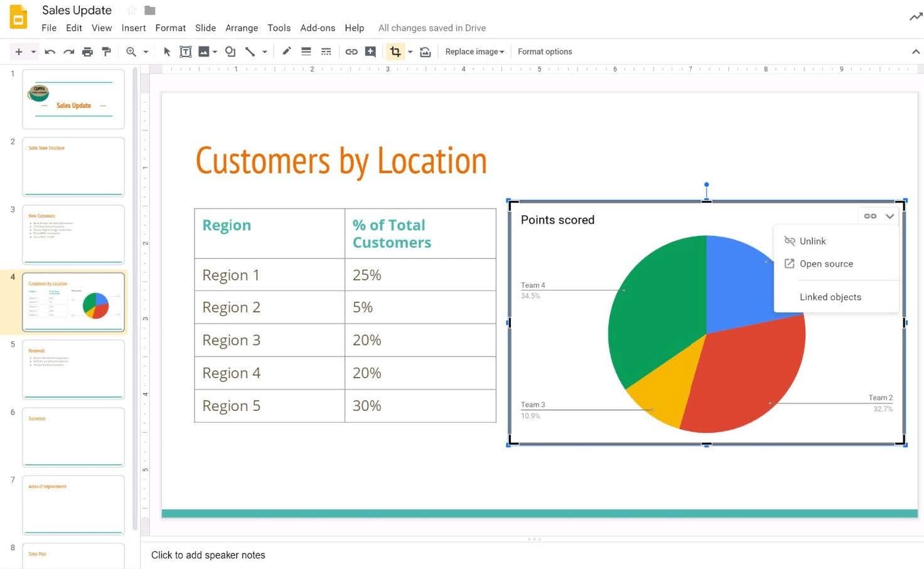Select slide 6 Successes thumbnail
The width and height of the screenshot is (924, 569).
(73, 437)
